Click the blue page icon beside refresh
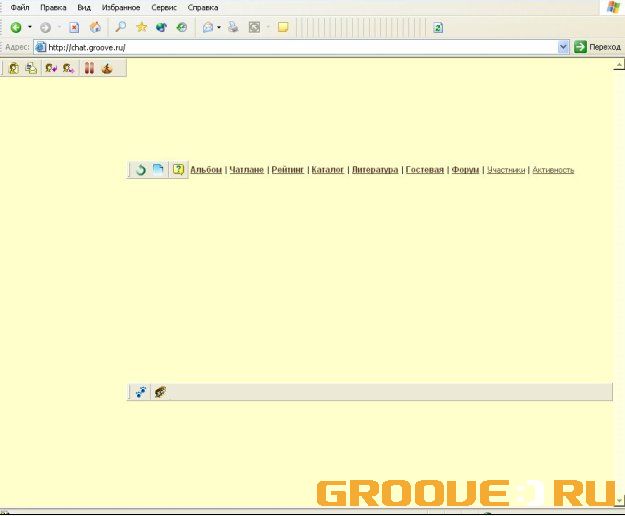 (x=158, y=170)
